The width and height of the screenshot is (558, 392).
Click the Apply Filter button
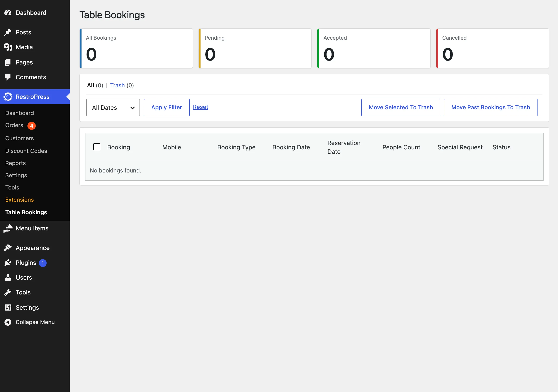(167, 108)
